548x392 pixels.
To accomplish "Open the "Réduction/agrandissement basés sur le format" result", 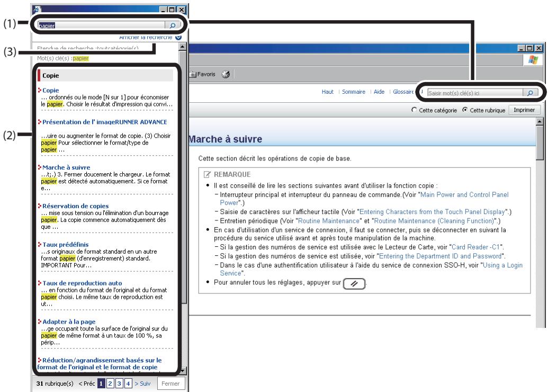I will point(99,364).
